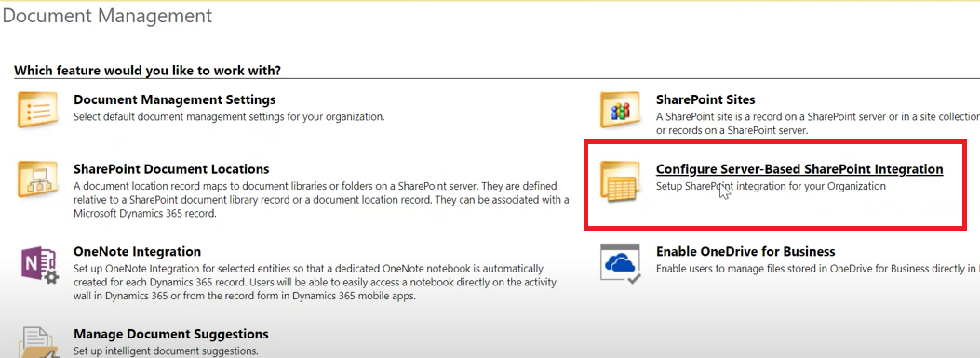Click the Document Management Settings folder icon

click(x=38, y=111)
